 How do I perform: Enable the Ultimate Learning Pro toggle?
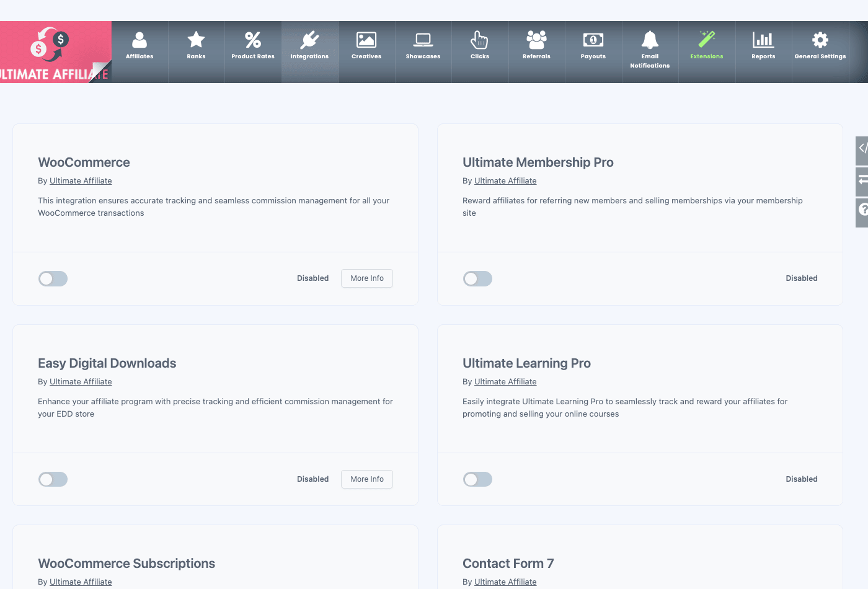[x=477, y=479]
